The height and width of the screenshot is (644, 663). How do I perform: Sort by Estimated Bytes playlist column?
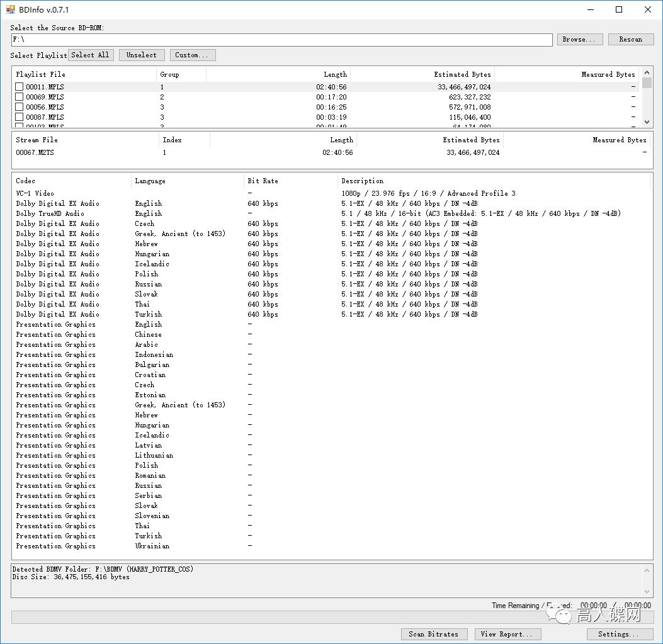tap(422, 74)
